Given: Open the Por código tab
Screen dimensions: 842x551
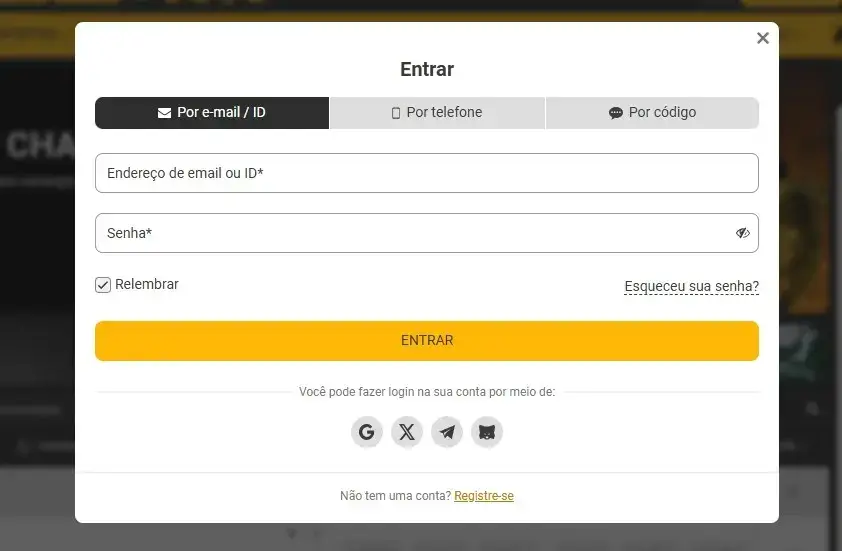Looking at the screenshot, I should coord(652,113).
